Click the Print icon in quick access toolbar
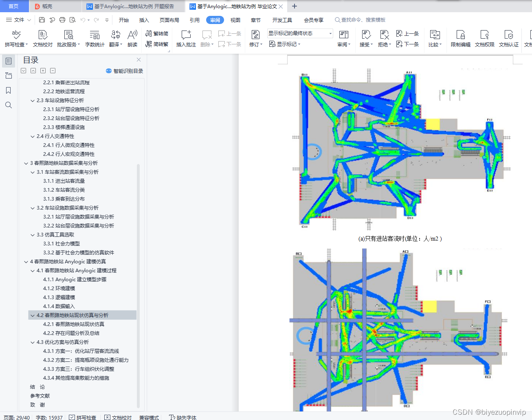Viewport: 532px width, 420px height. pyautogui.click(x=62, y=20)
